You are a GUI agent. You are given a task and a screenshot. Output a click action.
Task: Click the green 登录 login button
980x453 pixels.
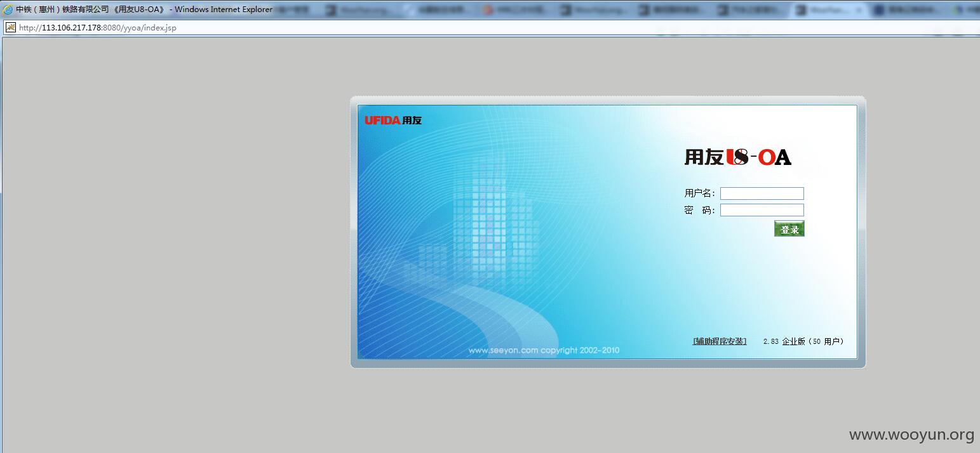789,229
